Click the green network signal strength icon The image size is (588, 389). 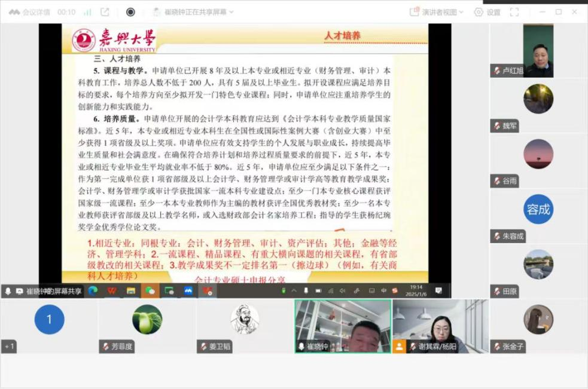(x=88, y=12)
